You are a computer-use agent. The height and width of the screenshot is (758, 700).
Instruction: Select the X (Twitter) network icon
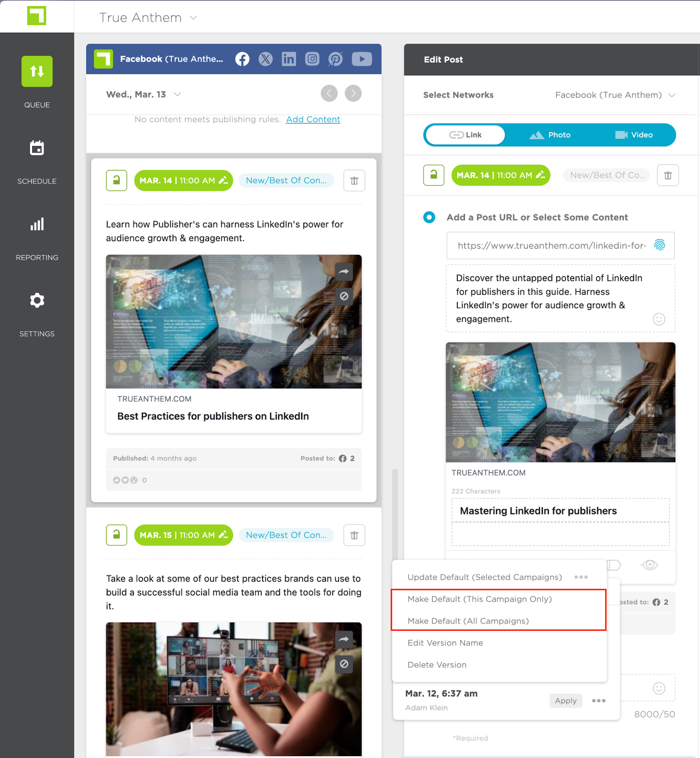(265, 59)
